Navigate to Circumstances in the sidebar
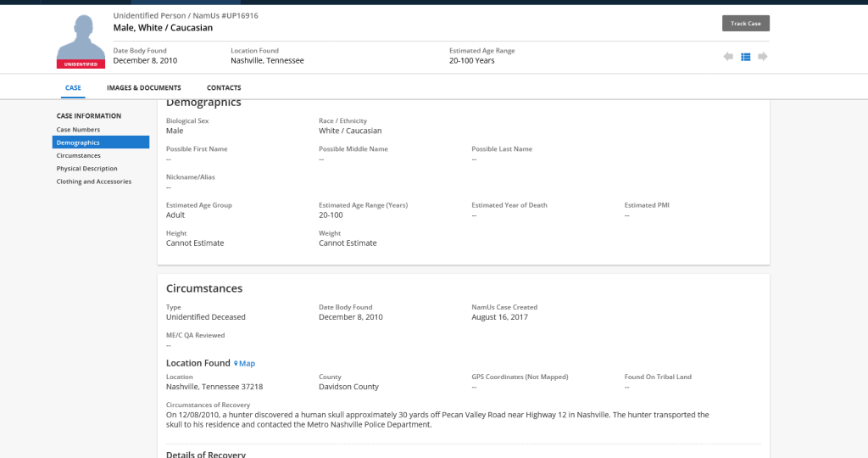This screenshot has width=868, height=458. pos(79,156)
